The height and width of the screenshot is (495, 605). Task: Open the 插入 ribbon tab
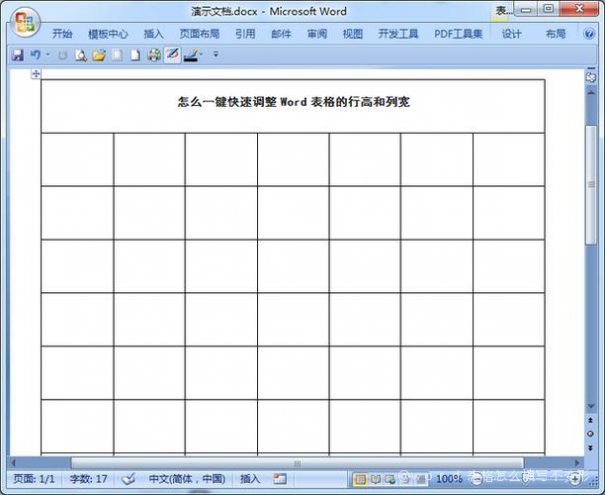click(x=154, y=34)
